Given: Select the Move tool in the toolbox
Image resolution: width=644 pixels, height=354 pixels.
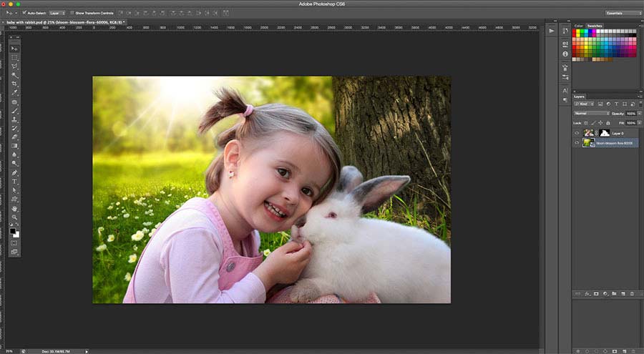Looking at the screenshot, I should 14,48.
